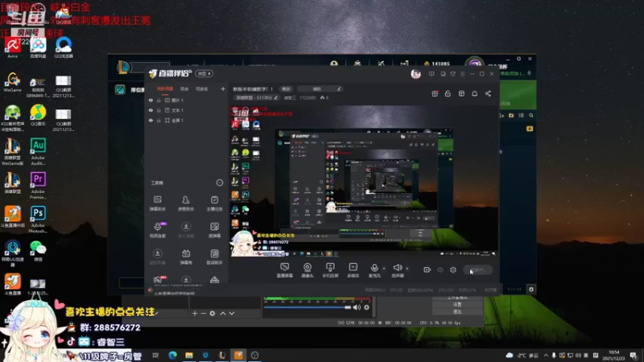The height and width of the screenshot is (362, 644).
Task: Start recording with the camcorder icon
Action: pyautogui.click(x=427, y=269)
